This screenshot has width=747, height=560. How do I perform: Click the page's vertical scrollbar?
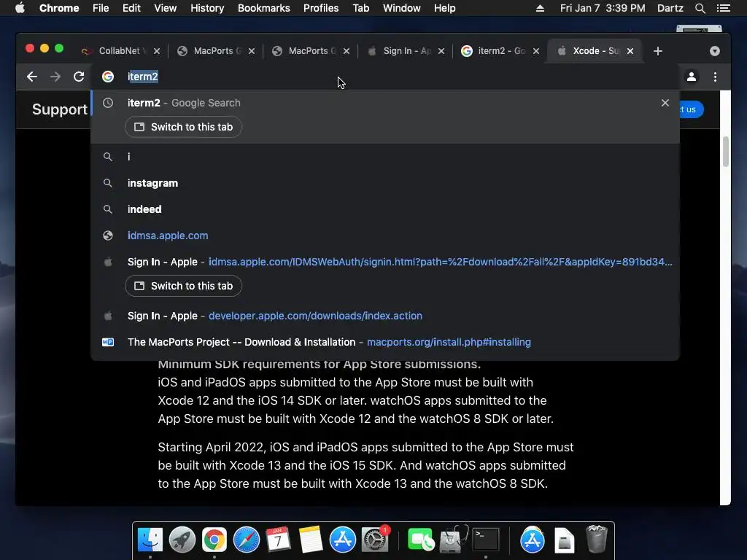pos(725,152)
